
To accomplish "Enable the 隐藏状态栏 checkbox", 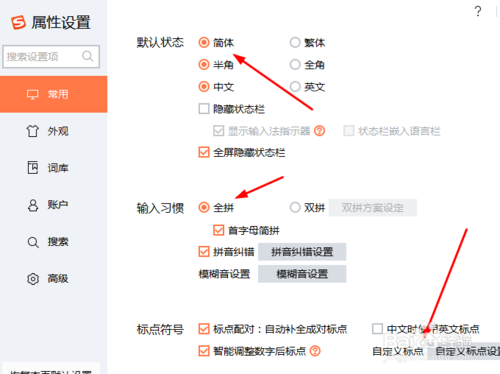I will (204, 109).
